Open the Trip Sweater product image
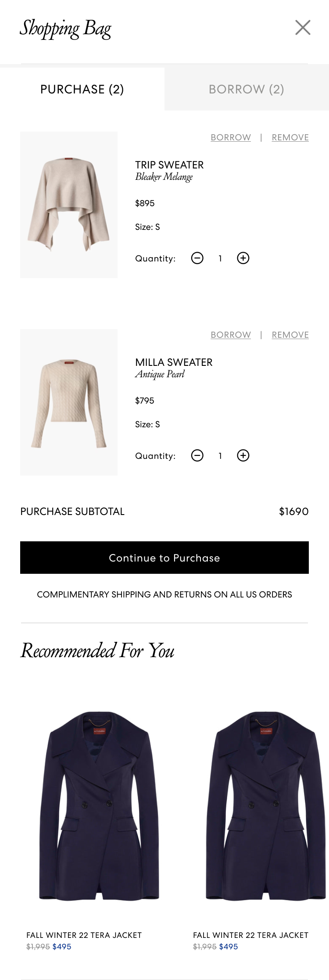The image size is (329, 980). [x=69, y=205]
